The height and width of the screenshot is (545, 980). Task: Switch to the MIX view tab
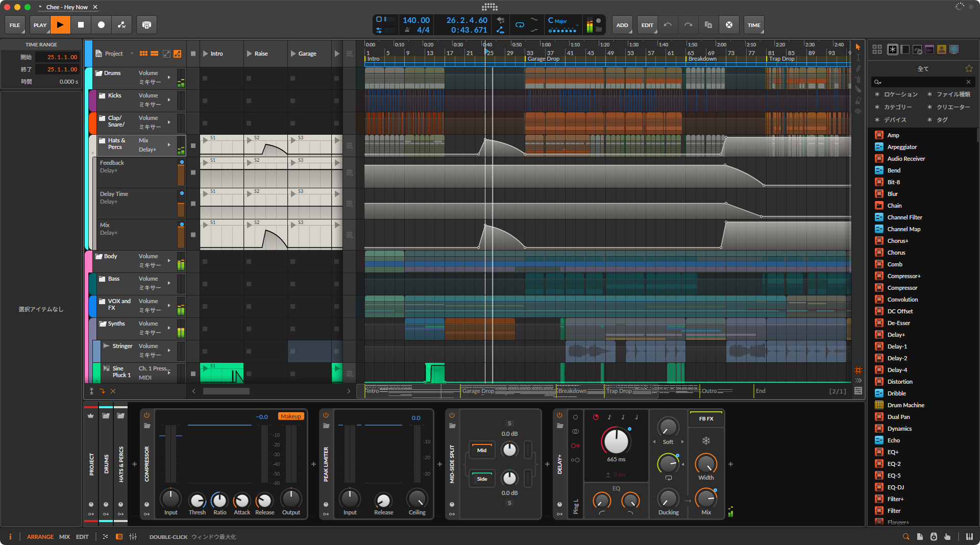64,537
